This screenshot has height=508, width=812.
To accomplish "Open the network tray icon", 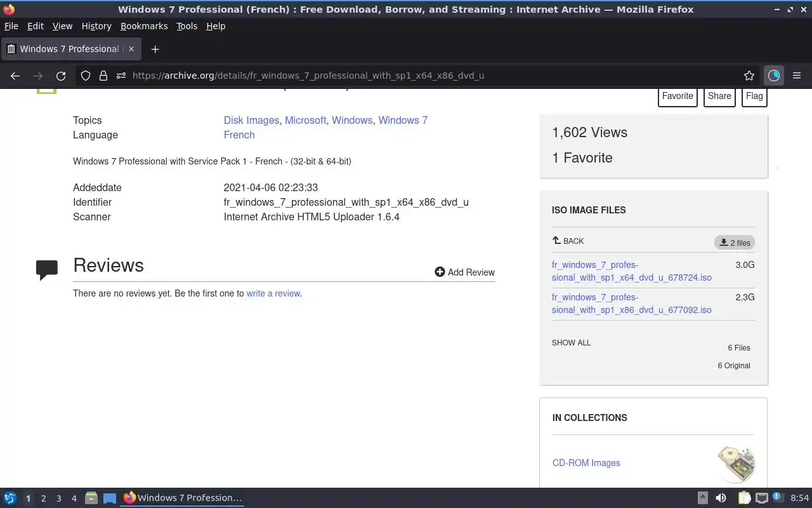I will pyautogui.click(x=762, y=498).
